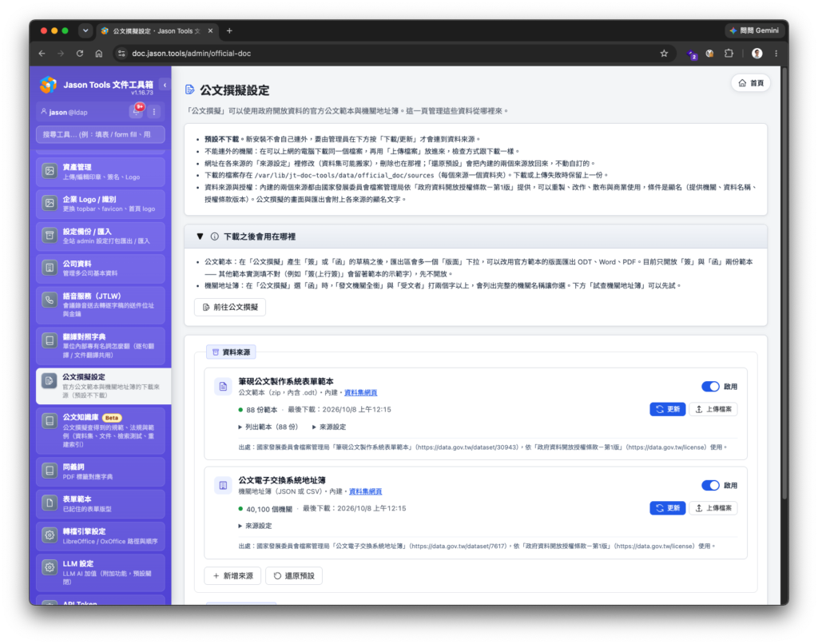Open the Chrome profile avatar

[757, 54]
